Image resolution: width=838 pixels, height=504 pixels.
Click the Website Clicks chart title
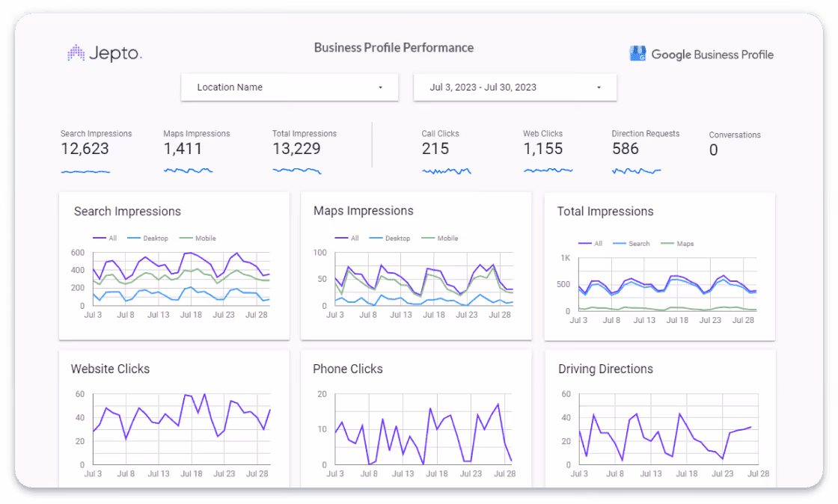(x=110, y=369)
